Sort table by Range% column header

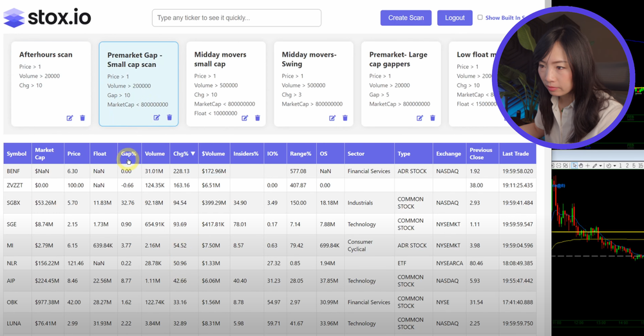click(x=301, y=154)
